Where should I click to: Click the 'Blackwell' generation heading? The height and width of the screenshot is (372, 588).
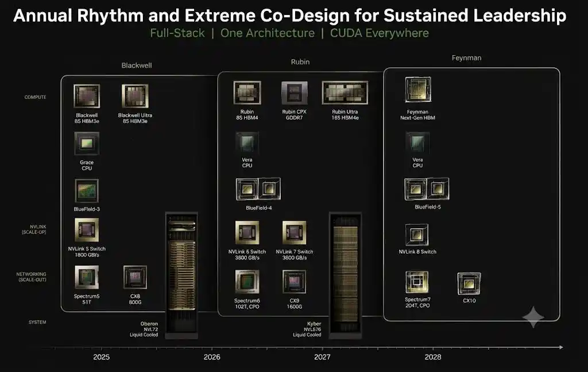coord(137,66)
